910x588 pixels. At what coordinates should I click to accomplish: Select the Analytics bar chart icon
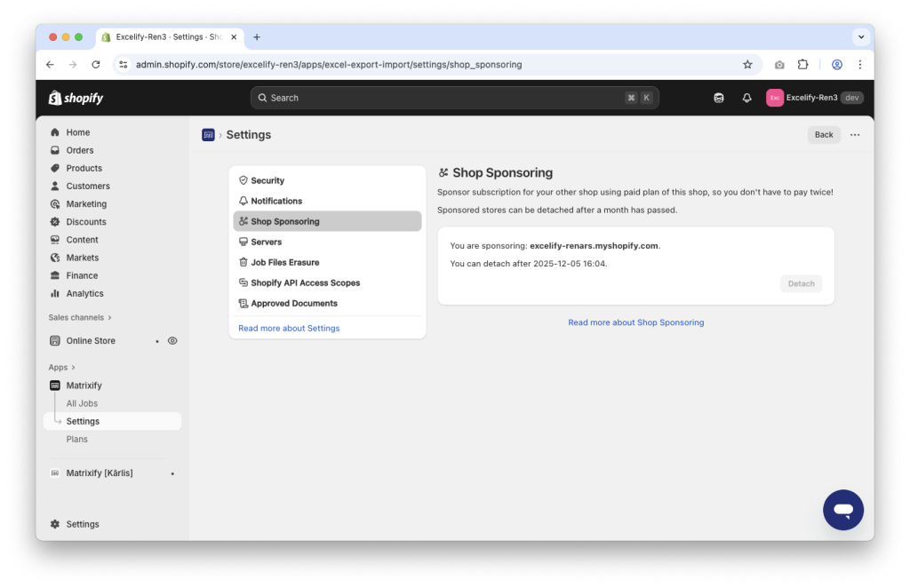55,293
